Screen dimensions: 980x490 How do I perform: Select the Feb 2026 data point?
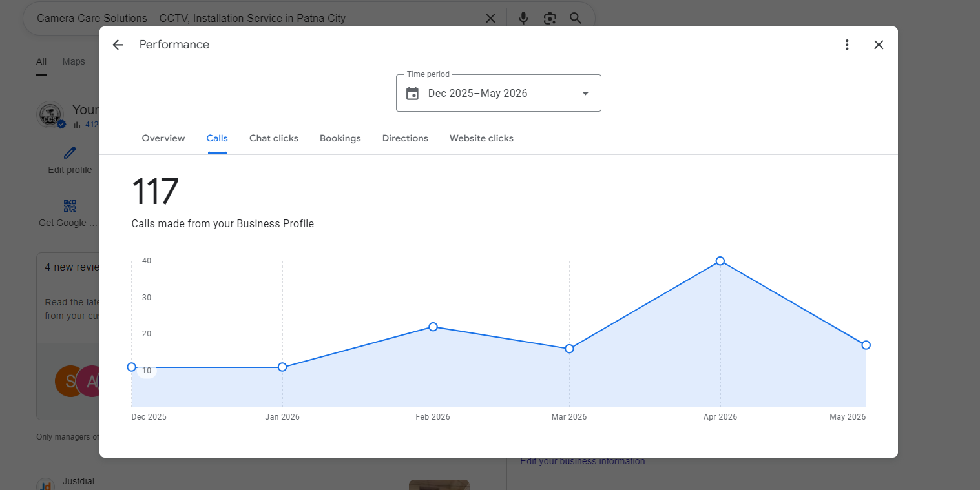[433, 327]
